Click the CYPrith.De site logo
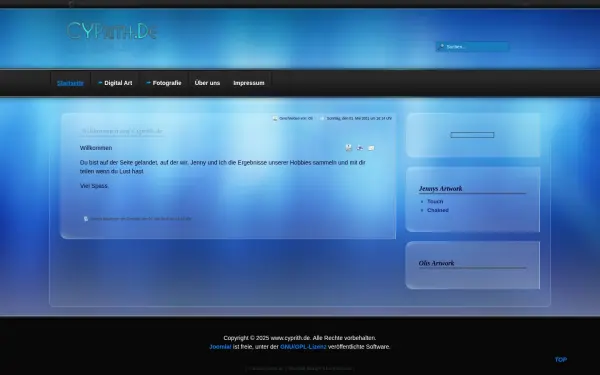The height and width of the screenshot is (375, 600). click(112, 31)
